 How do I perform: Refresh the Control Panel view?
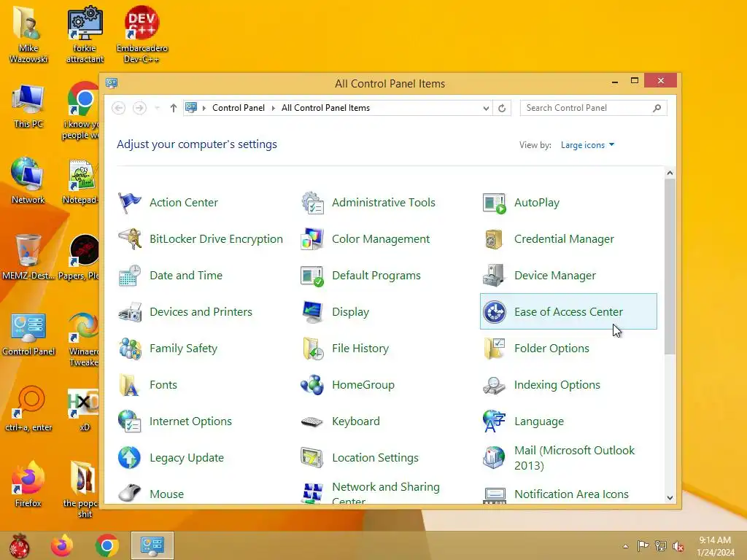click(502, 108)
